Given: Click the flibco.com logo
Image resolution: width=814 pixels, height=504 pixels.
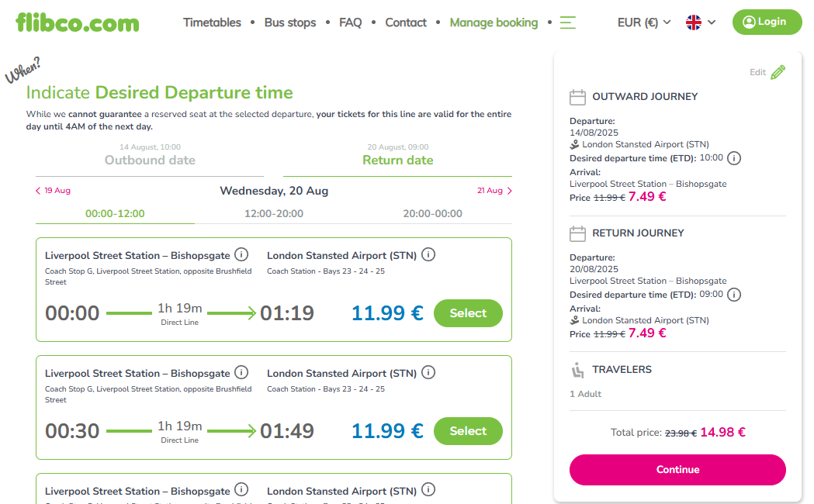Looking at the screenshot, I should pyautogui.click(x=78, y=22).
